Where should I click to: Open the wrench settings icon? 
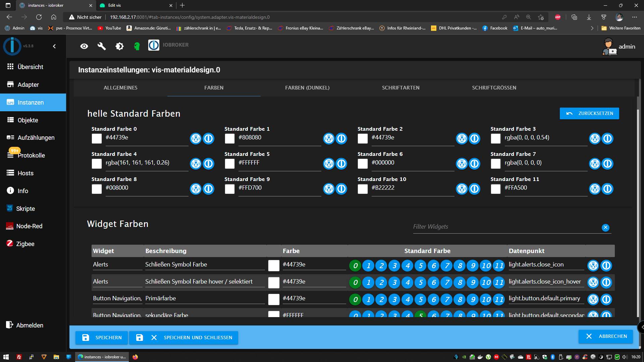point(102,46)
